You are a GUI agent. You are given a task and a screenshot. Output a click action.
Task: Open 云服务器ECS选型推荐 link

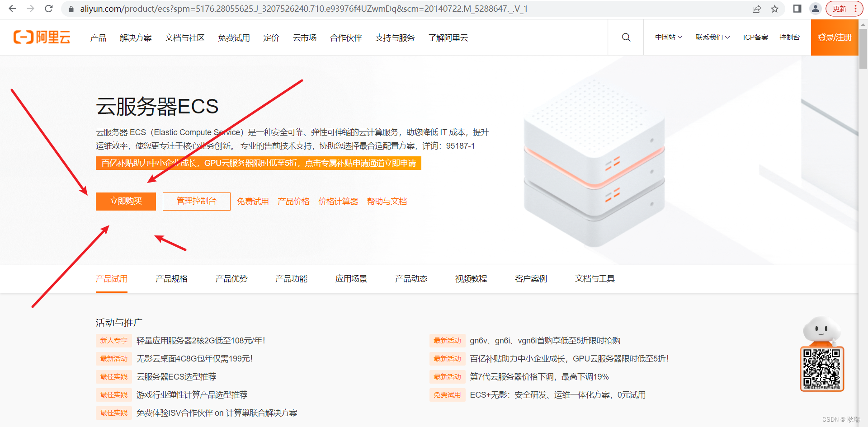point(176,377)
